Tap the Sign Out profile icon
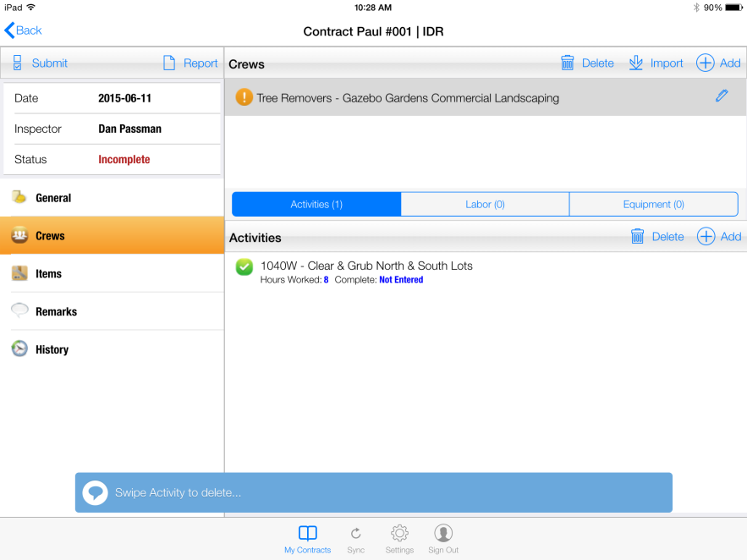Image resolution: width=747 pixels, height=560 pixels. pos(442,533)
